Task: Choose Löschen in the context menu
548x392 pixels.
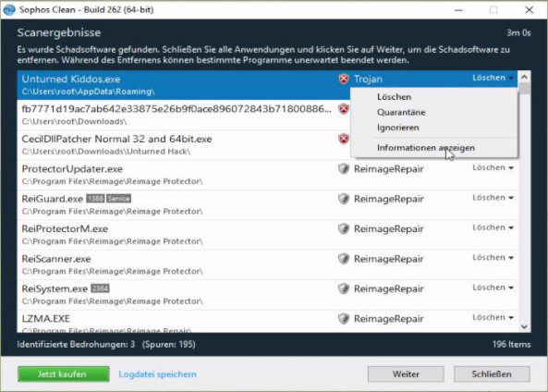Action: click(433, 97)
